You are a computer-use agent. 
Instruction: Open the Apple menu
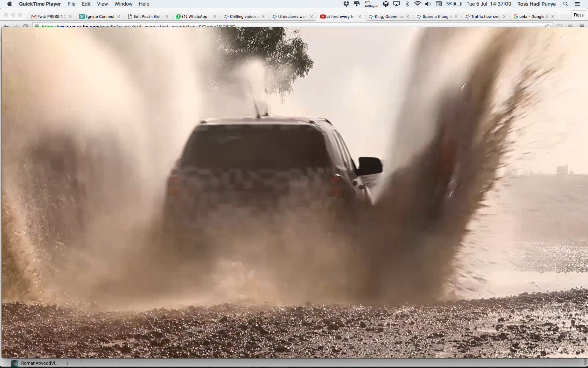coord(9,4)
